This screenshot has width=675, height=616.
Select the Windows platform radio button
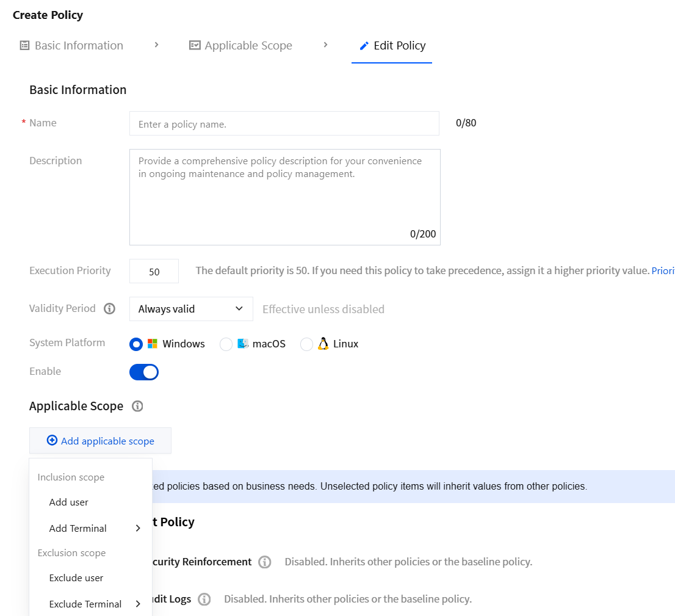136,344
